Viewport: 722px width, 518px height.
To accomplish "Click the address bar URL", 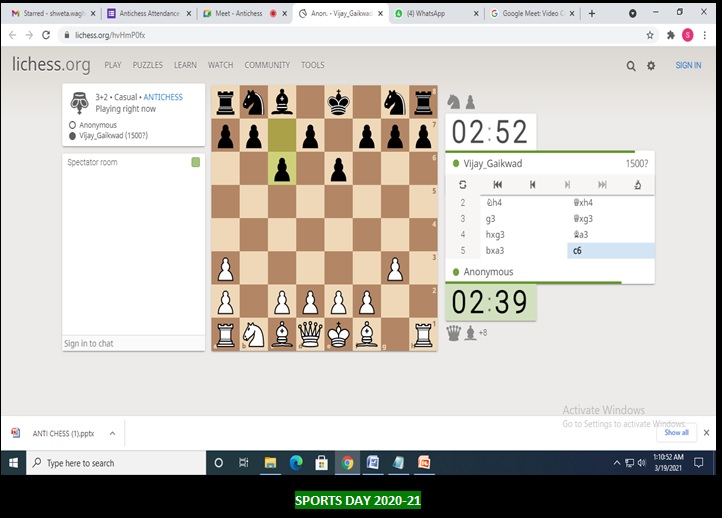I will tap(110, 35).
